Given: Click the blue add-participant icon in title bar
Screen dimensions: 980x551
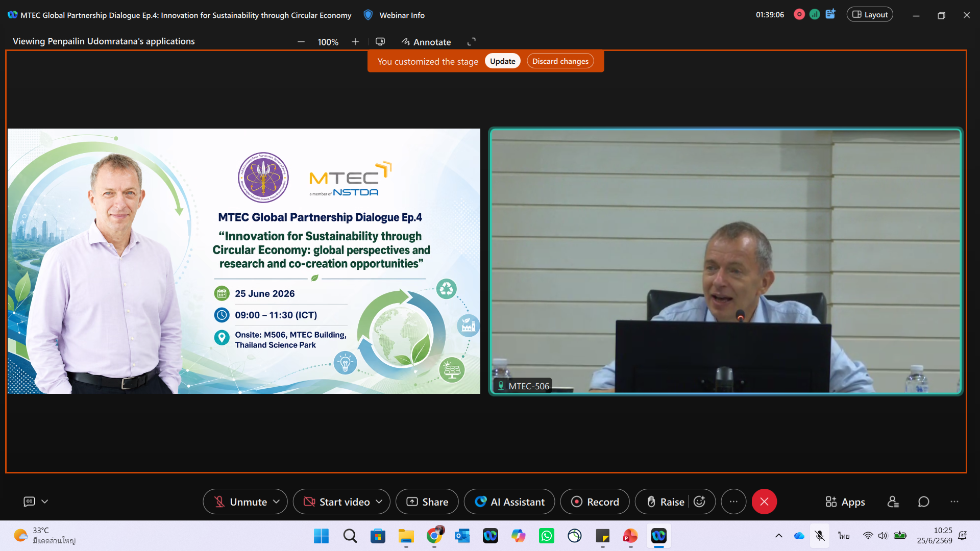Looking at the screenshot, I should (830, 14).
